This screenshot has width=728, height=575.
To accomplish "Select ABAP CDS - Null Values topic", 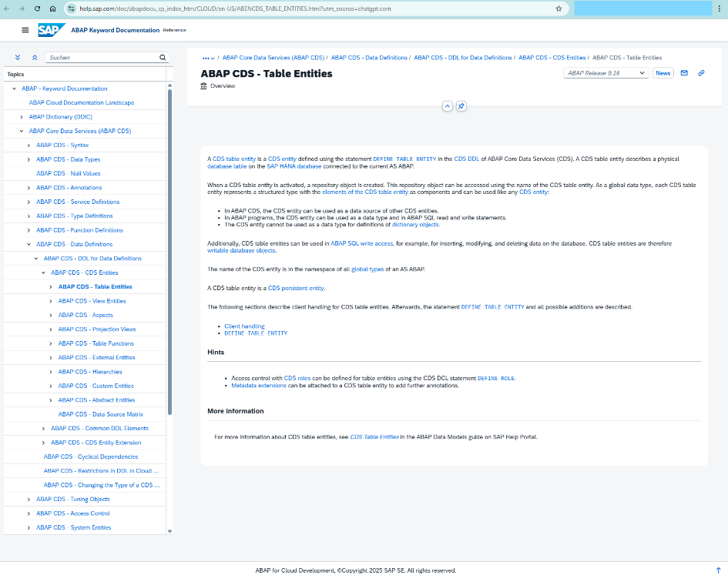I will pyautogui.click(x=69, y=173).
